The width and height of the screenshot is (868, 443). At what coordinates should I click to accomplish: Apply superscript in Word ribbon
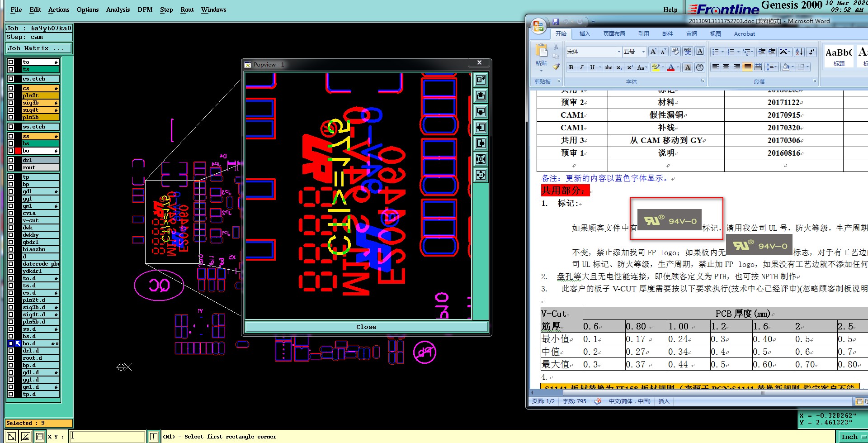pyautogui.click(x=630, y=67)
